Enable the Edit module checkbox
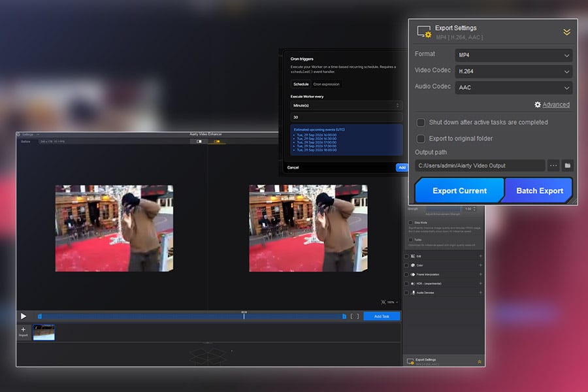This screenshot has width=588, height=392. 406,256
